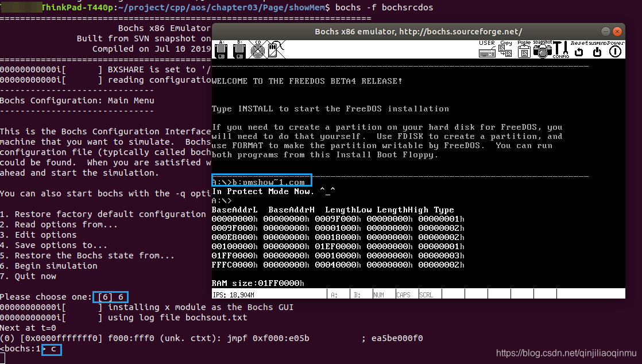The height and width of the screenshot is (364, 642).
Task: Click the floppy B: drive icon
Action: 239,49
